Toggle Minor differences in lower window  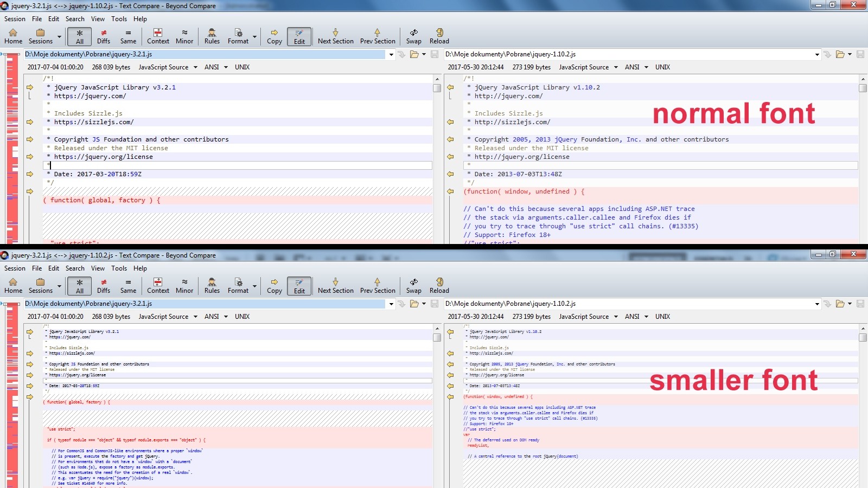point(184,286)
